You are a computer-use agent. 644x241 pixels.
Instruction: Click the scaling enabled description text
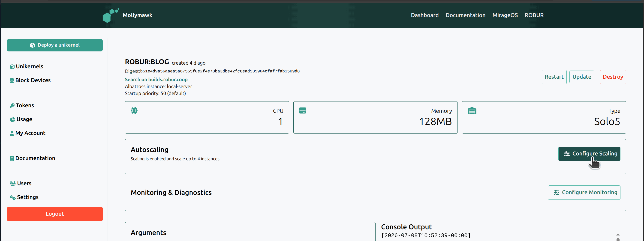pos(175,159)
